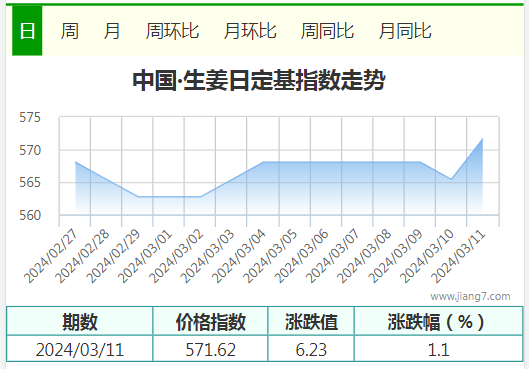The image size is (529, 369).
Task: Open the 月同比 tab
Action: click(x=405, y=31)
